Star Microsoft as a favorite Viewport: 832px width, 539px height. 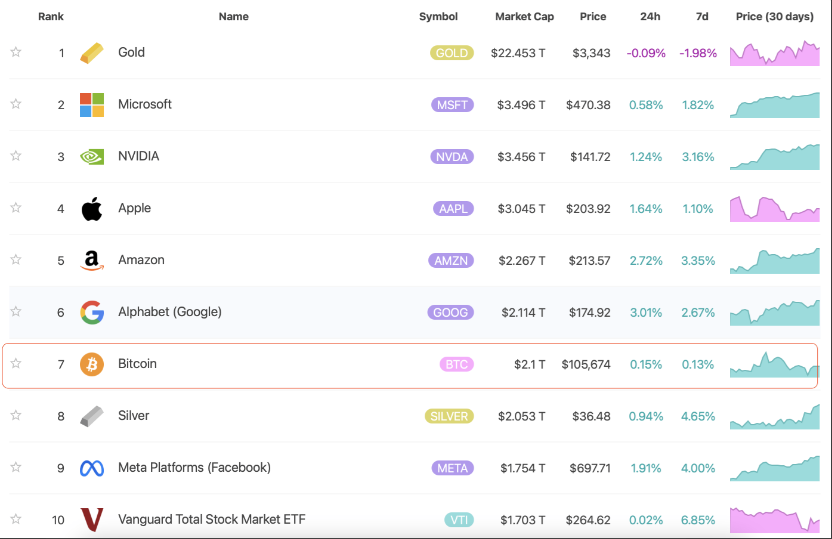(x=16, y=103)
